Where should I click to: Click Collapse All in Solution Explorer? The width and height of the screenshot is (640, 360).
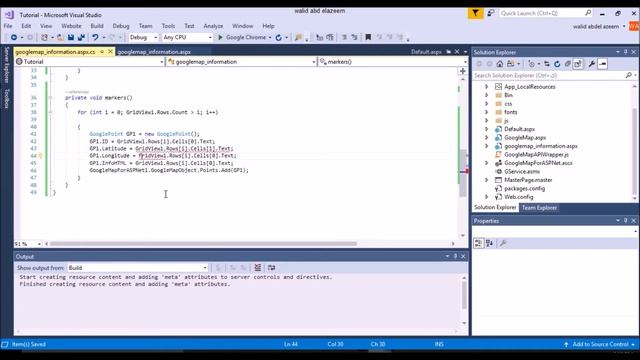[x=567, y=64]
